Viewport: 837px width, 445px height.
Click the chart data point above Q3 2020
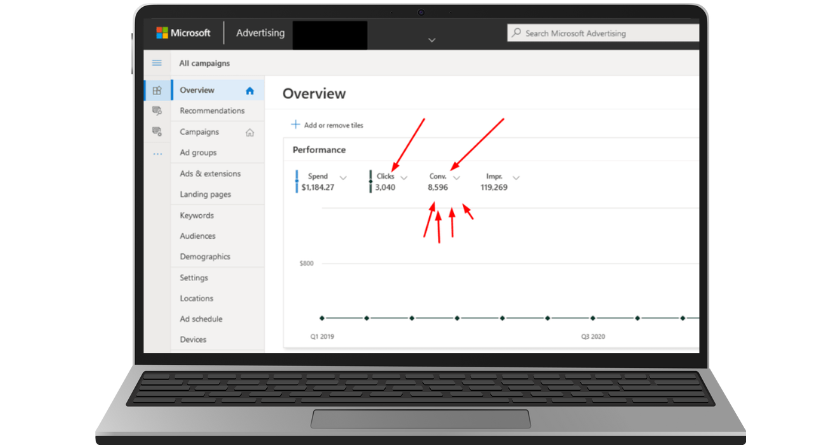click(593, 318)
